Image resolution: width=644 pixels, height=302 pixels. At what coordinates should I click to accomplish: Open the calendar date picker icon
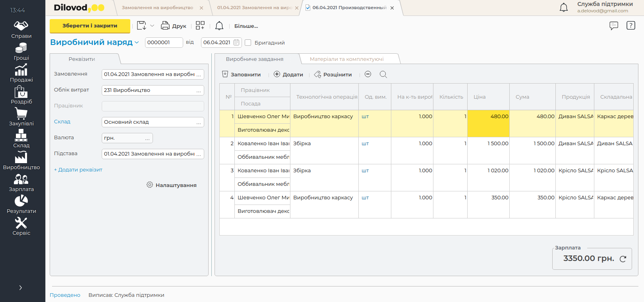[x=236, y=43]
